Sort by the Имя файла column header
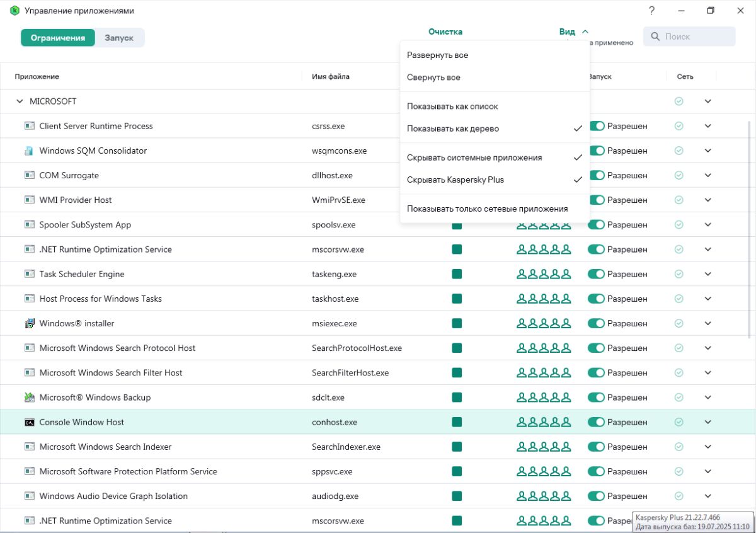The image size is (756, 533). point(330,77)
